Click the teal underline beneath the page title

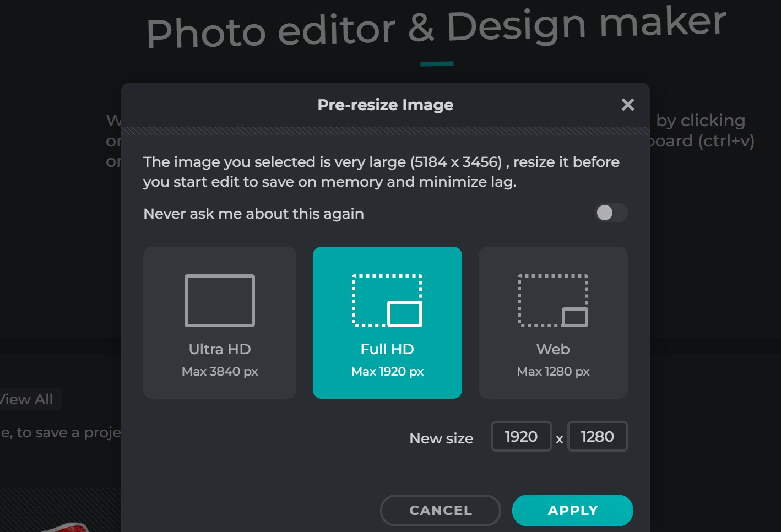[437, 63]
